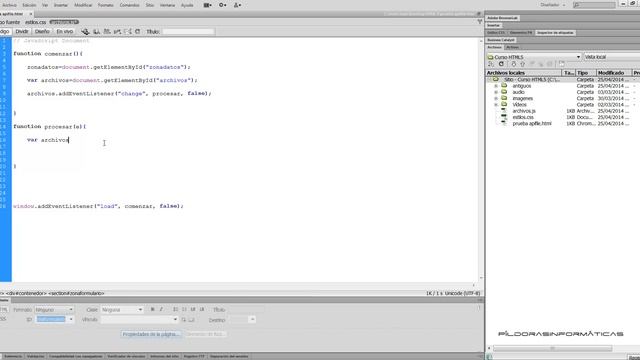Screen dimensions: 640x360
Task: Open the Clase dropdown in Properties
Action: (x=122, y=310)
